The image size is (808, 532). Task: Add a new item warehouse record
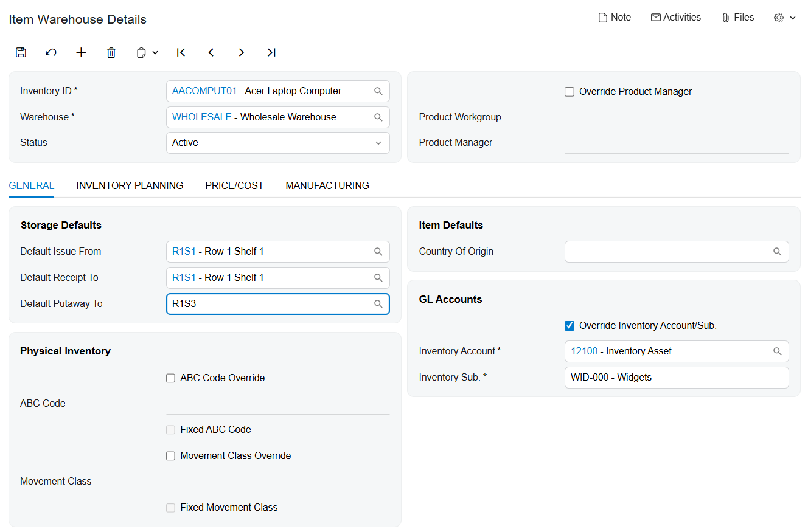(x=81, y=52)
